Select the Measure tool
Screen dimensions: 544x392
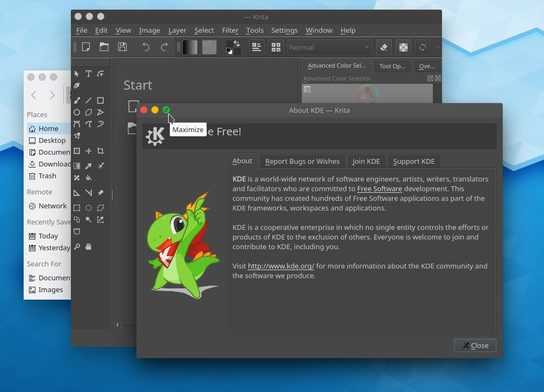pos(89,193)
